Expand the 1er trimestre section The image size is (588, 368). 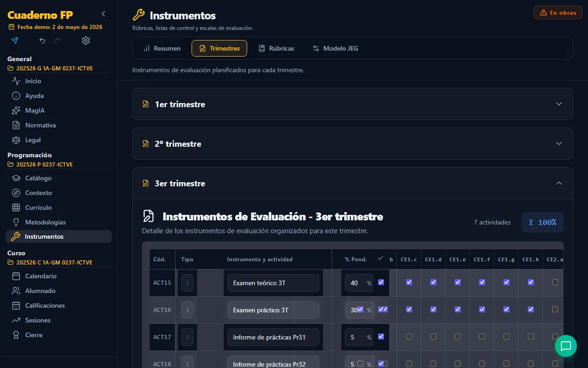[x=352, y=104]
